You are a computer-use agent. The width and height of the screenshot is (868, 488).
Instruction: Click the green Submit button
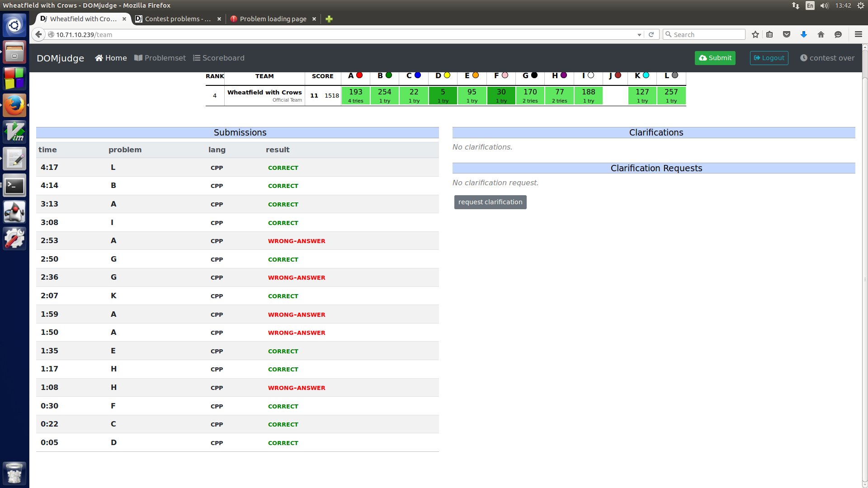[715, 58]
